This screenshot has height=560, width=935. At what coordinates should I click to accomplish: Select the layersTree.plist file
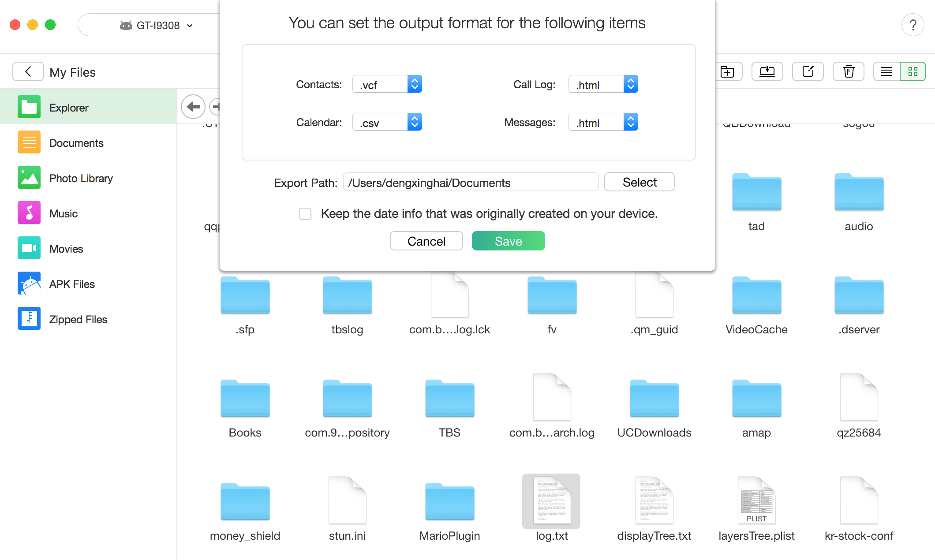(756, 500)
